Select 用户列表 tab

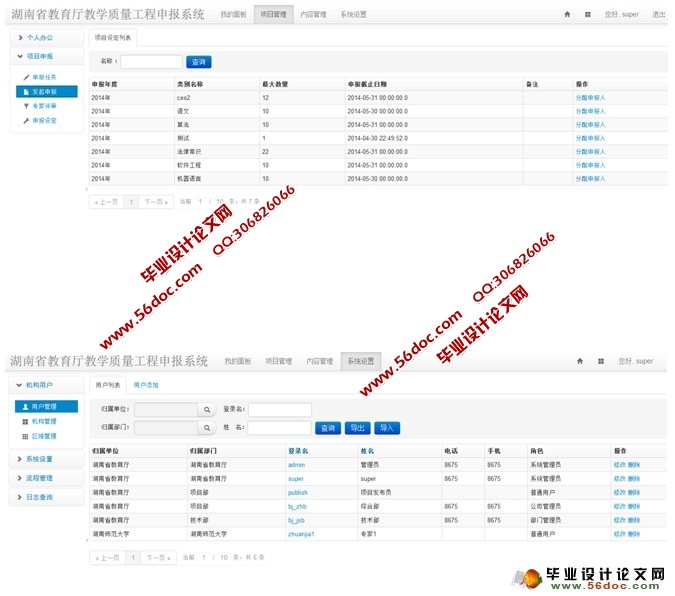click(108, 385)
